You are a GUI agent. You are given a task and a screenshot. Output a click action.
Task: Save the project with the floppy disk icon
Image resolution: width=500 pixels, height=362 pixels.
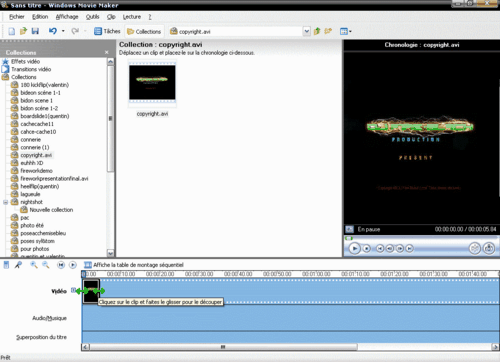tap(35, 31)
